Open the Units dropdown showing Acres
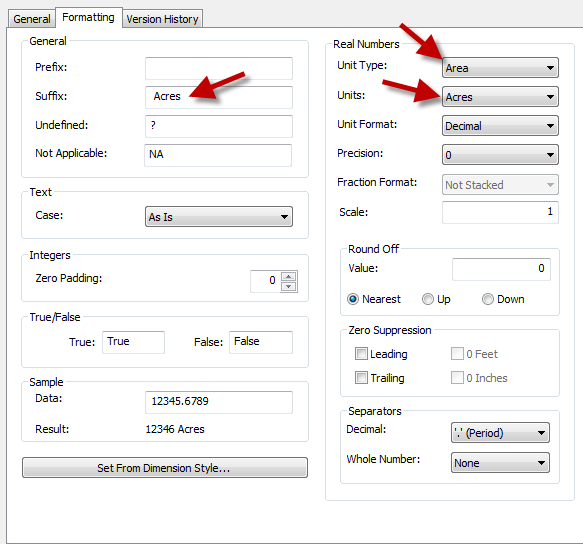This screenshot has height=544, width=583. click(500, 97)
